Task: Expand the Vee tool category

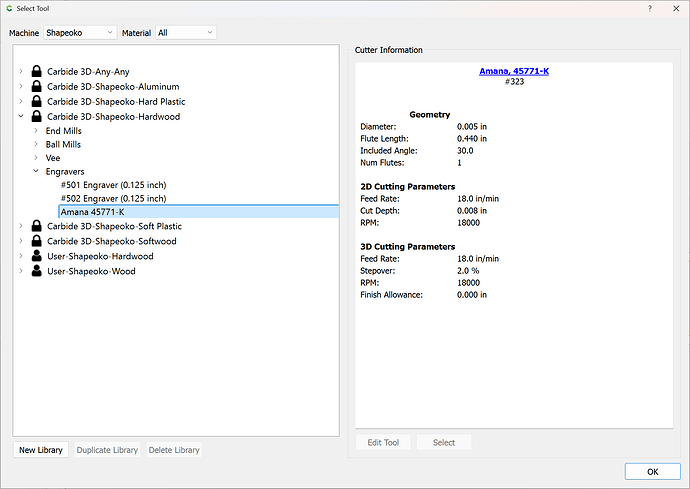Action: pos(36,158)
